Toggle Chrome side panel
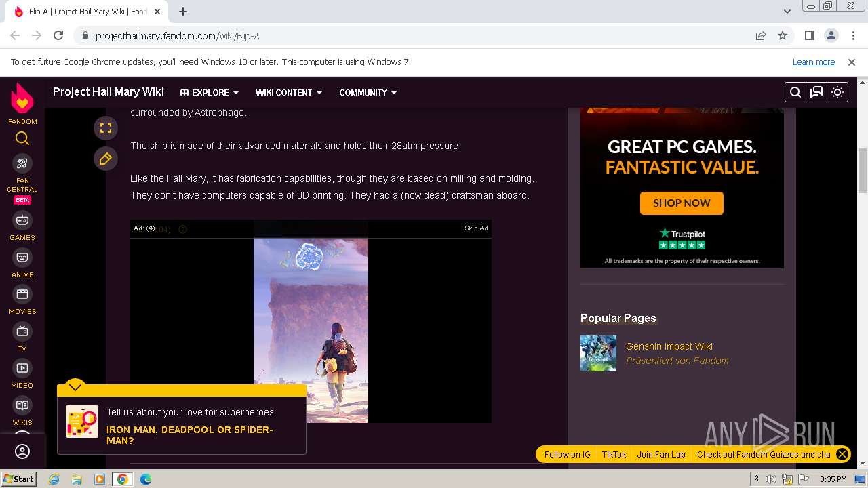 pyautogui.click(x=810, y=35)
